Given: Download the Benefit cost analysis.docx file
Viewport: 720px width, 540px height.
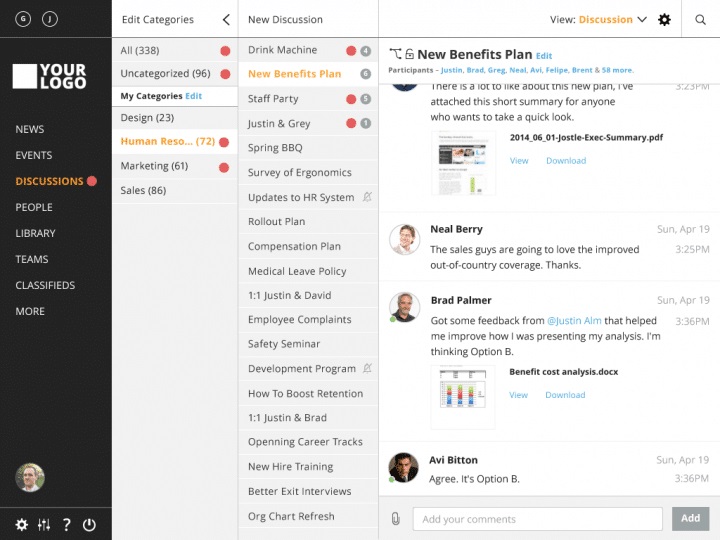Looking at the screenshot, I should coord(565,395).
